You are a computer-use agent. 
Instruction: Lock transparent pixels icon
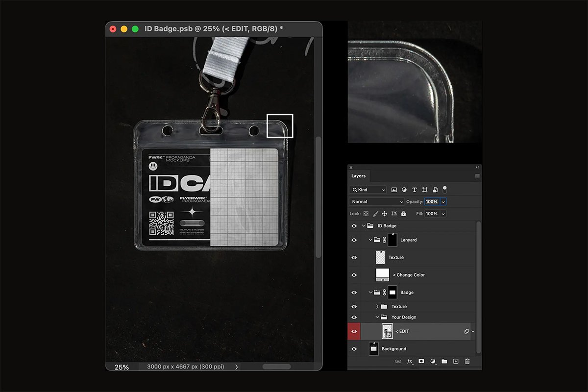tap(366, 214)
